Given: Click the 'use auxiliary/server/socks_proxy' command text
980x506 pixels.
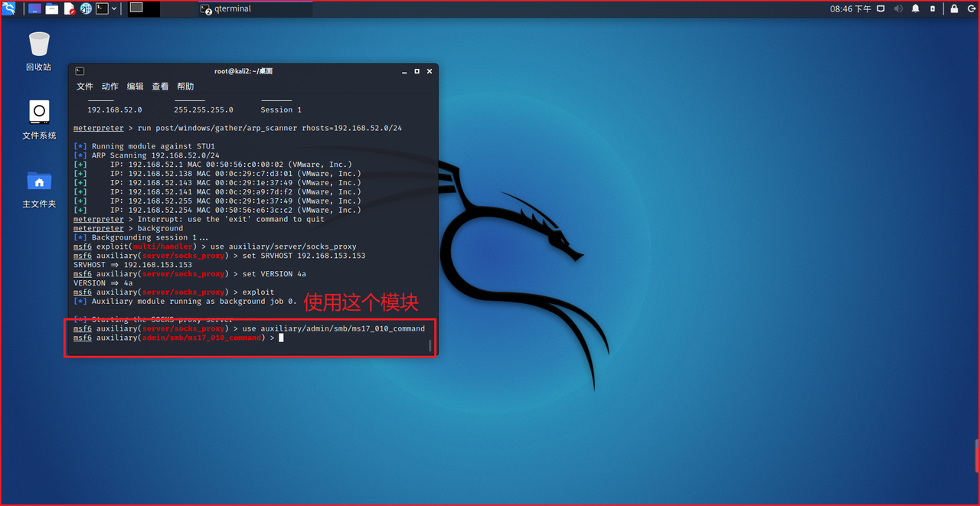Looking at the screenshot, I should (283, 246).
